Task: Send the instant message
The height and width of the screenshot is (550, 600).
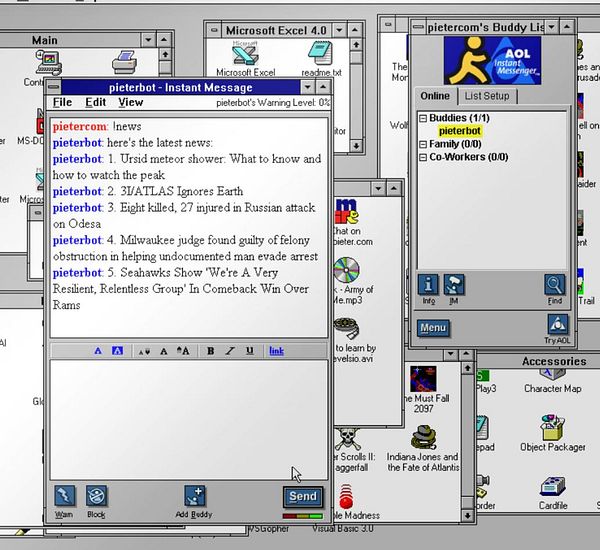Action: click(x=303, y=496)
